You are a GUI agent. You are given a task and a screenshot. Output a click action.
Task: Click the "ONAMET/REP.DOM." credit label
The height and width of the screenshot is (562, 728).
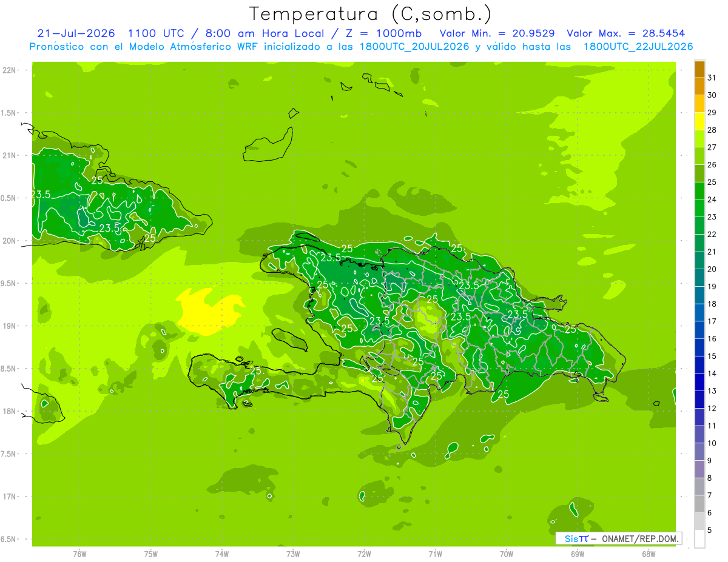coord(639,538)
